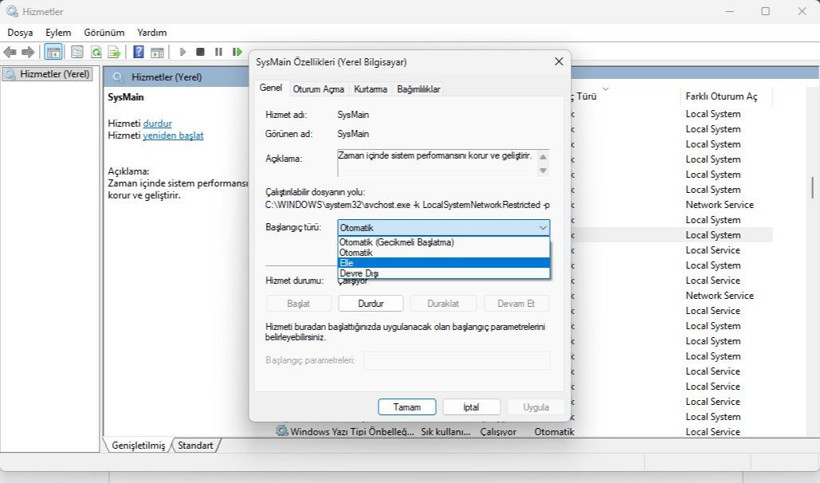Click the Uygula button
This screenshot has height=483, width=820.
pyautogui.click(x=536, y=407)
